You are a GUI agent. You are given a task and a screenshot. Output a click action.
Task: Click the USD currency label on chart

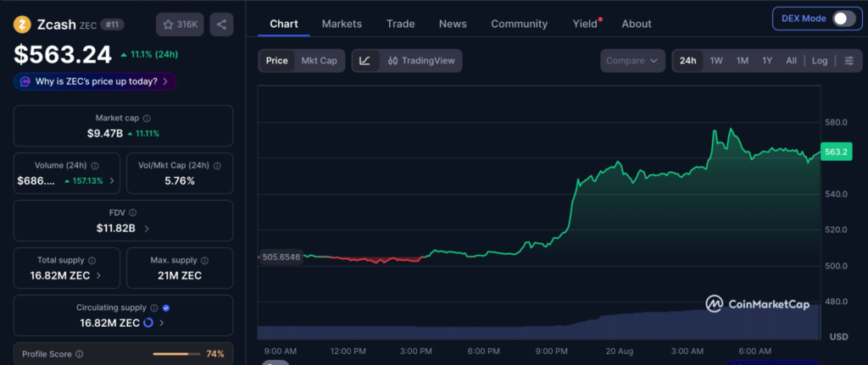[837, 337]
